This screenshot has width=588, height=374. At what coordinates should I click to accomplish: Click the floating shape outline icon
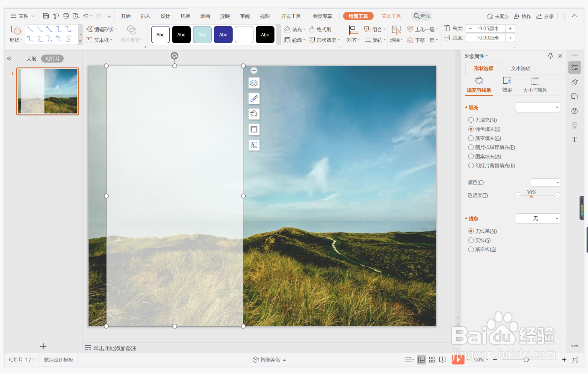pyautogui.click(x=254, y=129)
